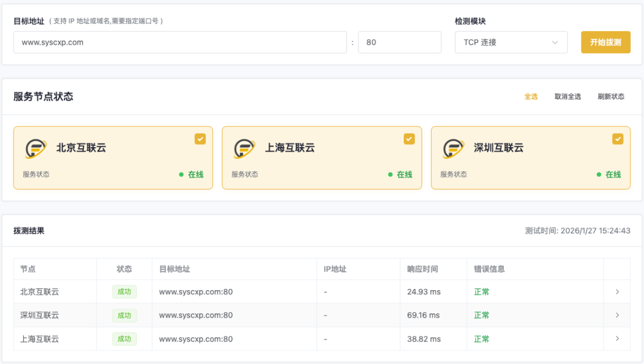Click the 深圳互联云 node logo icon
This screenshot has width=644, height=364.
click(x=454, y=148)
